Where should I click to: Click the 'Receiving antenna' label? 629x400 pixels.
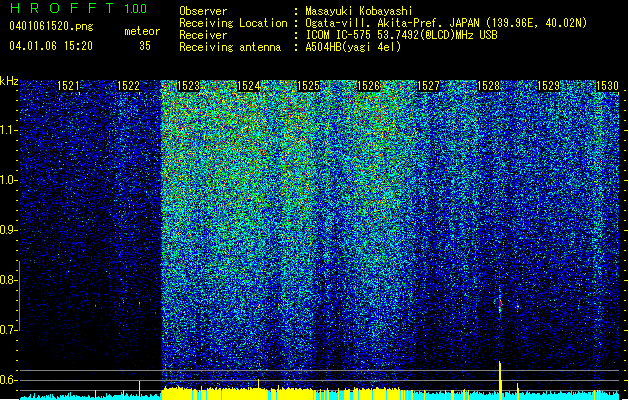point(230,47)
